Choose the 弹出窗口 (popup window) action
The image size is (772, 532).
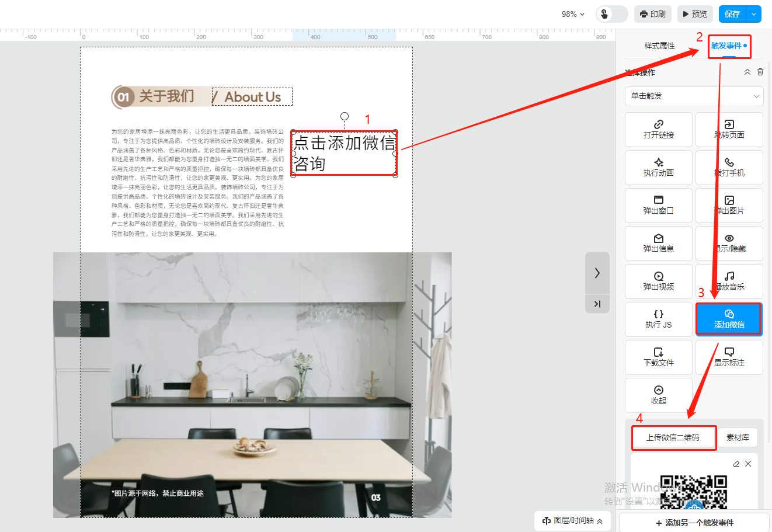tap(658, 205)
